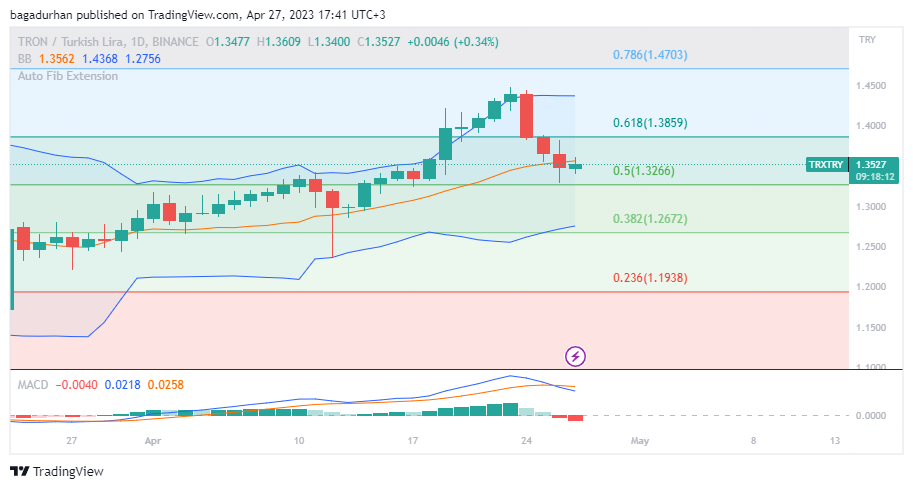Click the large red candle near 24
Screen dimensions: 913x489
526,115
